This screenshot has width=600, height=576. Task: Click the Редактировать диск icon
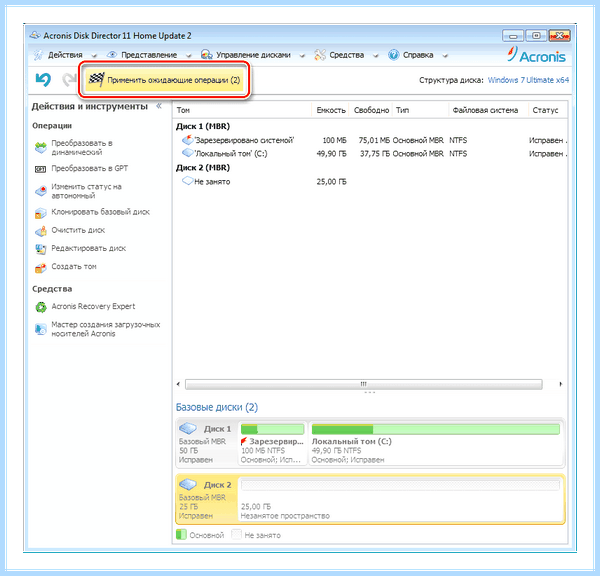[x=41, y=249]
